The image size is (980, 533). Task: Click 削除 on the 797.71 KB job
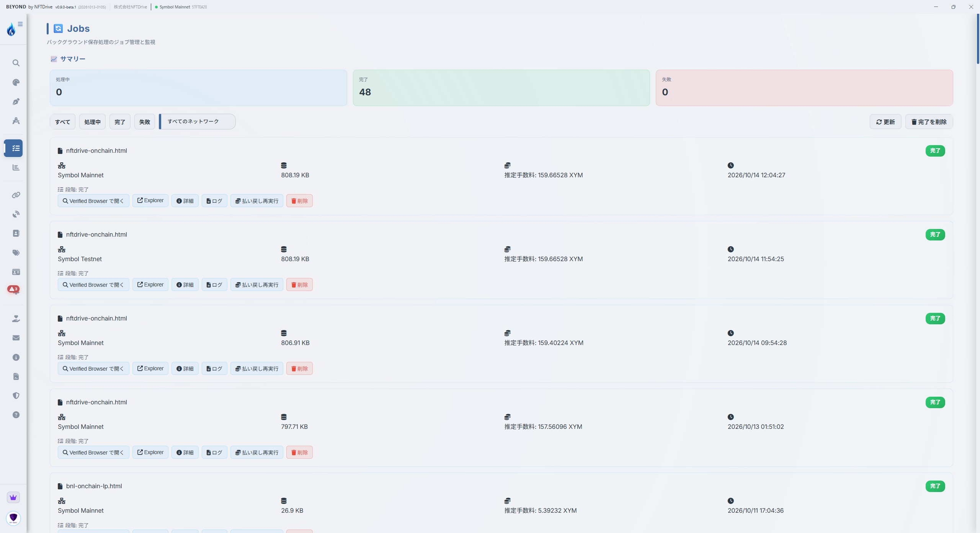[x=299, y=452]
